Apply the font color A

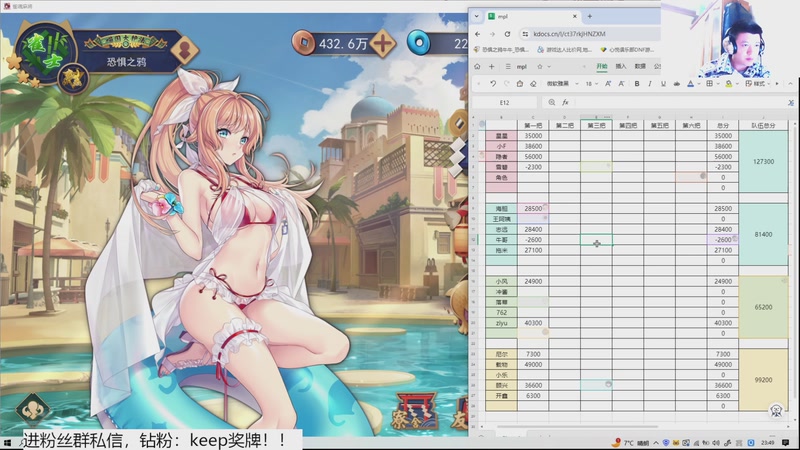(690, 84)
